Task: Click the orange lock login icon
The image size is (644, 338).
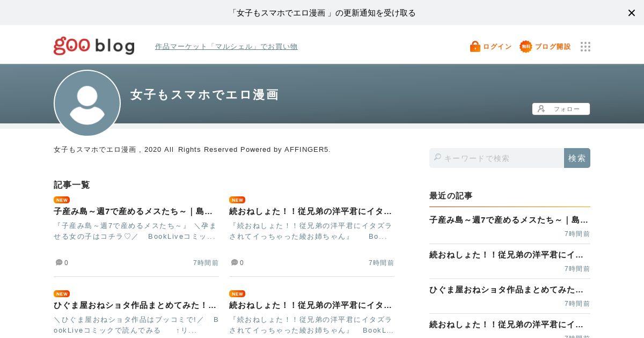Action: (475, 47)
